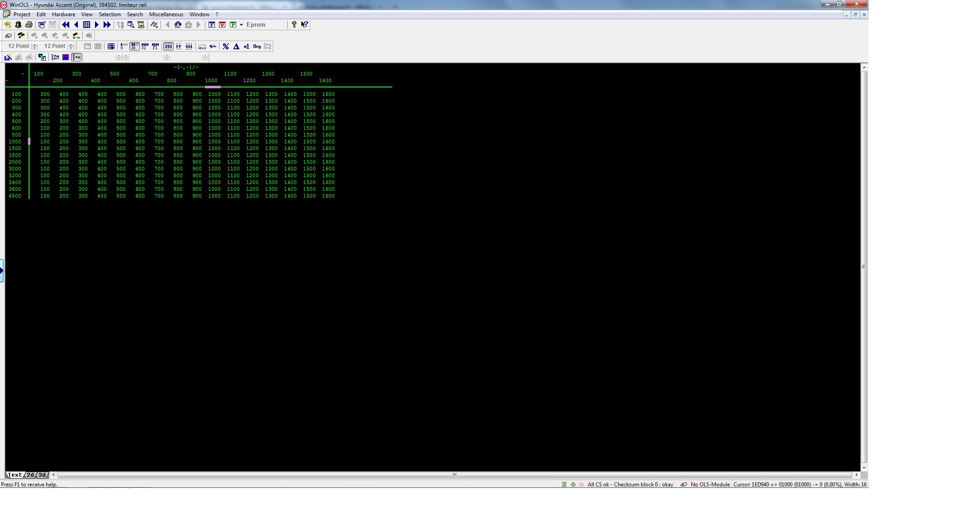This screenshot has width=980, height=528.
Task: Open the Hardware menu
Action: [63, 14]
